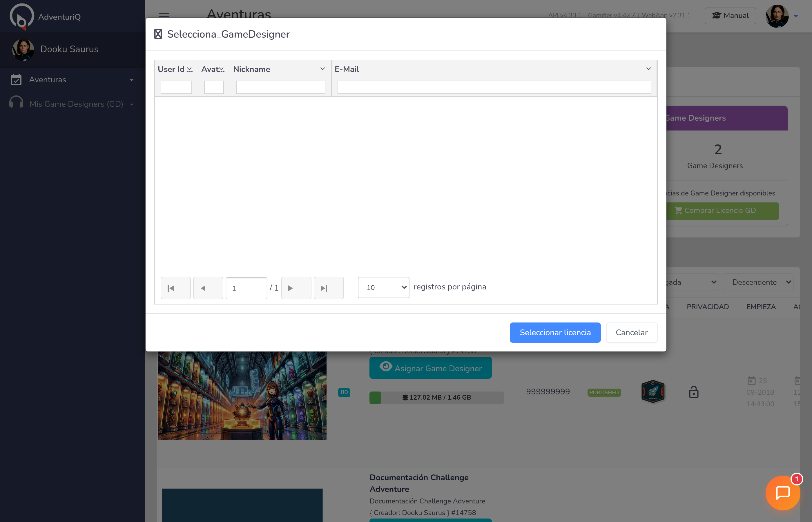Click the PUBLISHED status badge
The height and width of the screenshot is (522, 812).
(604, 392)
